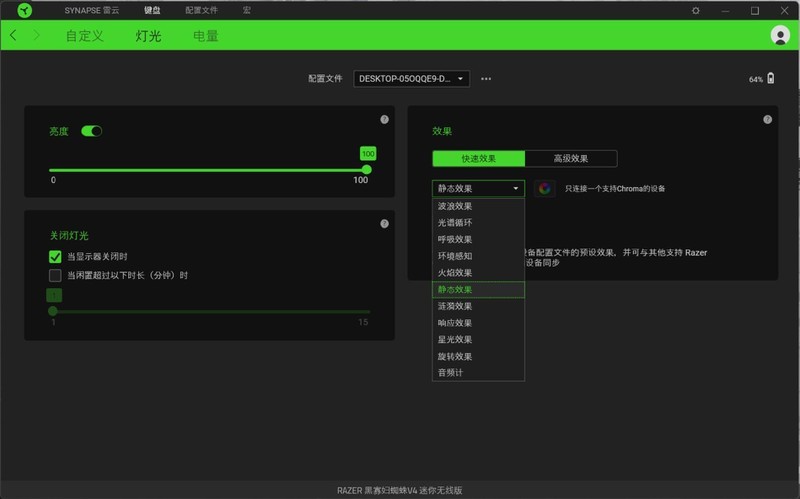
Task: Click the idle time slider handle
Action: coord(53,311)
